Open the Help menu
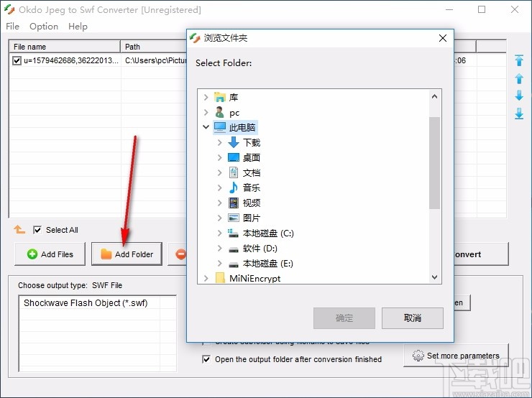532x398 pixels. [x=78, y=26]
